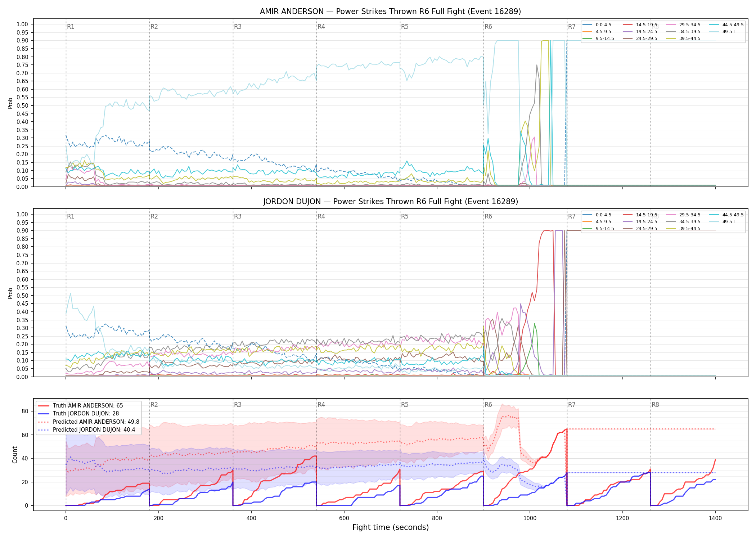756x540 pixels.
Task: Select 39.5-44.5 legend entry in Jordon Dujon chart
Action: (683, 229)
